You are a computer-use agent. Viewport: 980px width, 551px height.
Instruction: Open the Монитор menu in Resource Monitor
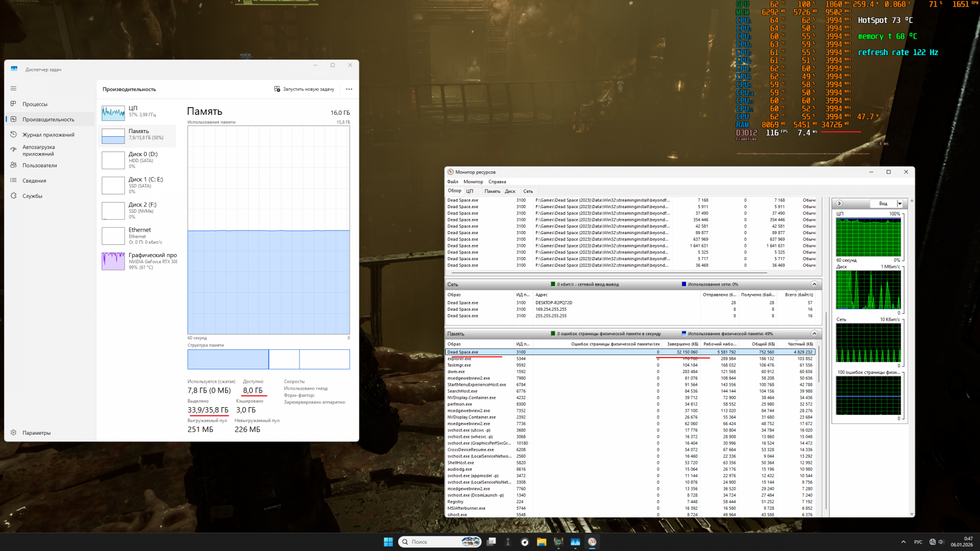click(x=473, y=182)
